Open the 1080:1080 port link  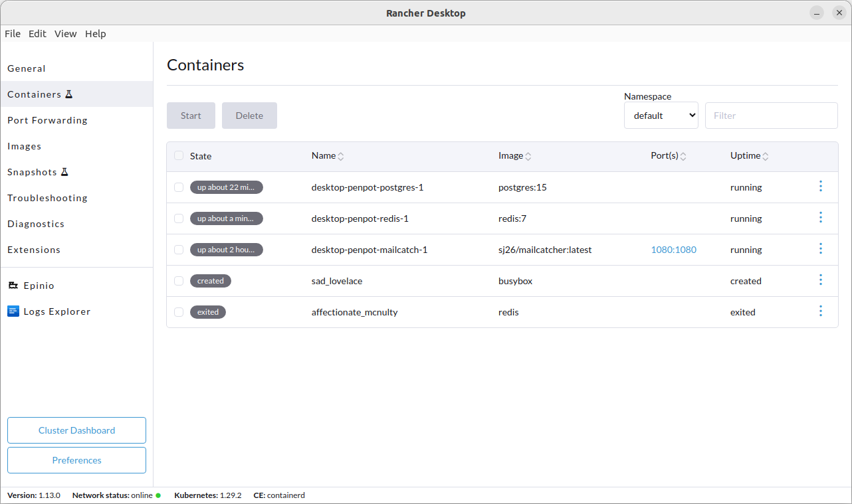coord(674,250)
